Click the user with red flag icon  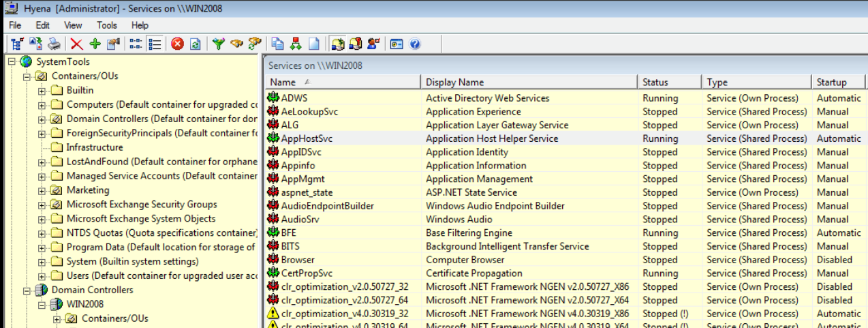(373, 44)
